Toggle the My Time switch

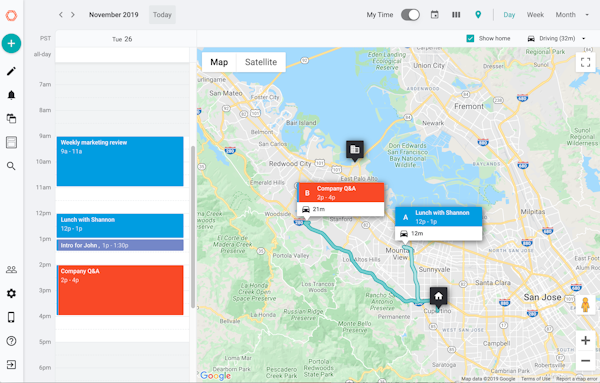(410, 15)
